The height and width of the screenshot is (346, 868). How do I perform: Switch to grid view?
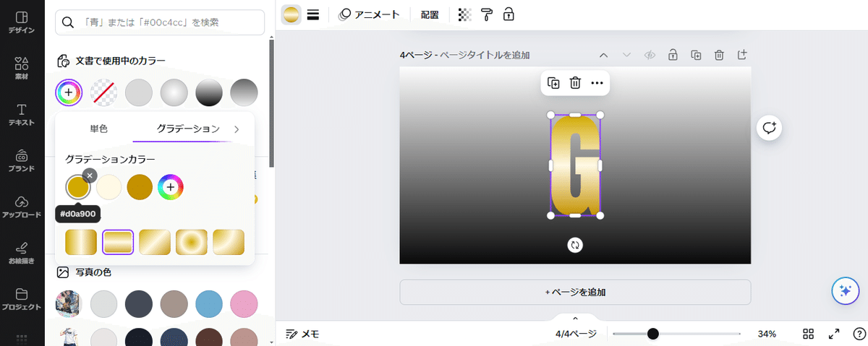[x=809, y=334]
